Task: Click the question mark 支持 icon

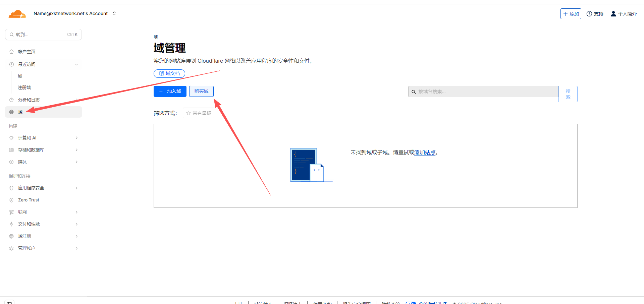Action: click(589, 14)
